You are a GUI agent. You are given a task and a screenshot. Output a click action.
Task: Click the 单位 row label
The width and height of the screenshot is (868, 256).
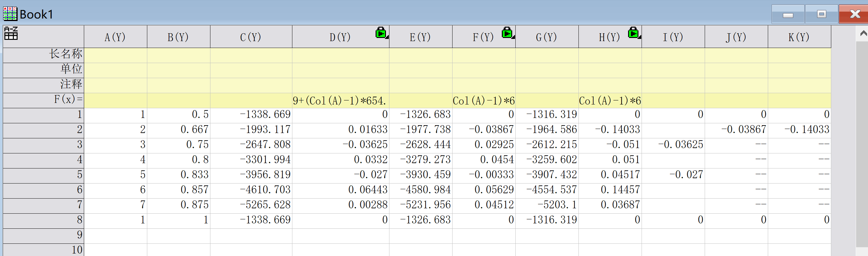tap(43, 70)
